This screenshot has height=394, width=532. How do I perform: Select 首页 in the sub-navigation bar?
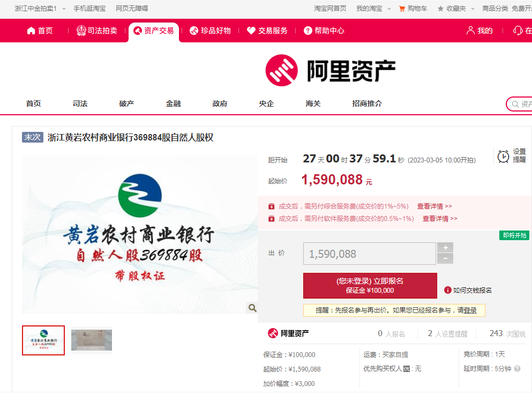tap(34, 103)
